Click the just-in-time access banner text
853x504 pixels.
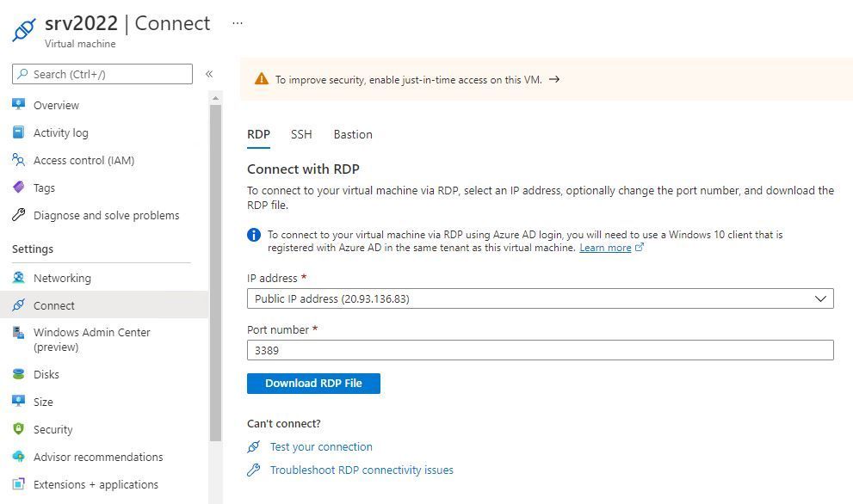[409, 79]
